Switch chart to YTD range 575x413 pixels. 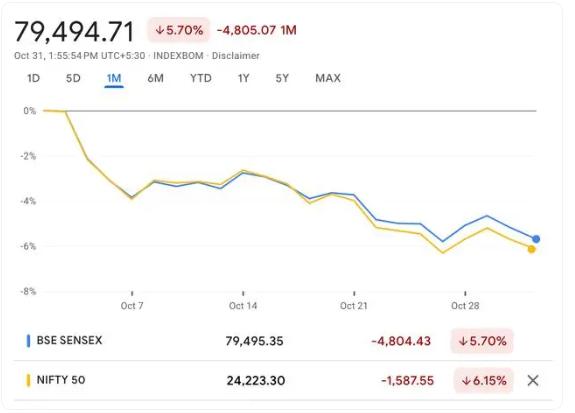[201, 78]
